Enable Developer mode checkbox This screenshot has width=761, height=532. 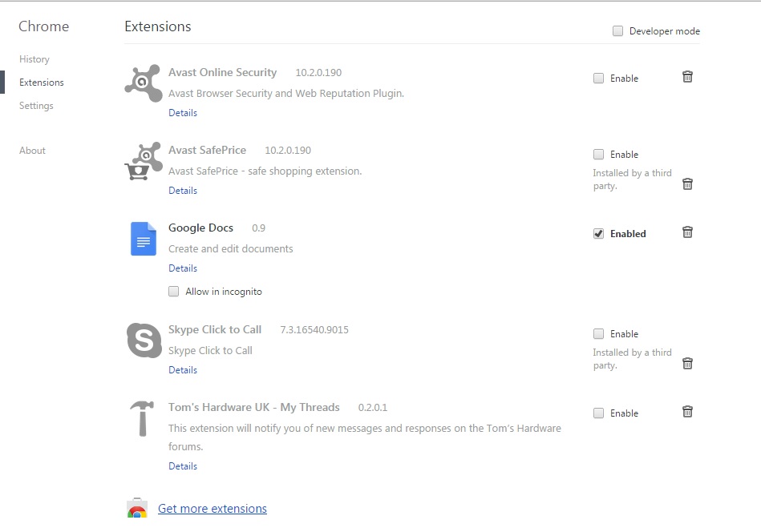[618, 31]
